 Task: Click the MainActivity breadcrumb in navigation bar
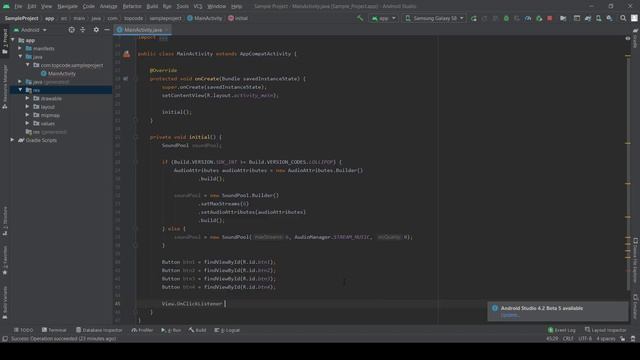coord(204,18)
